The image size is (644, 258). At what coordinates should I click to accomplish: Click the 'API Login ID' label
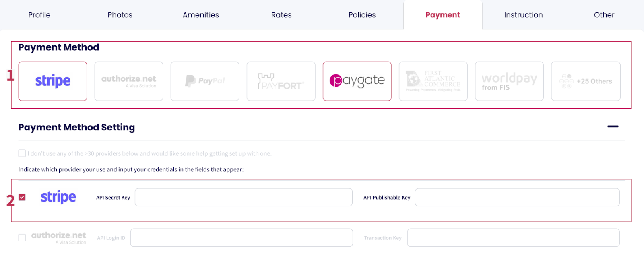point(111,238)
